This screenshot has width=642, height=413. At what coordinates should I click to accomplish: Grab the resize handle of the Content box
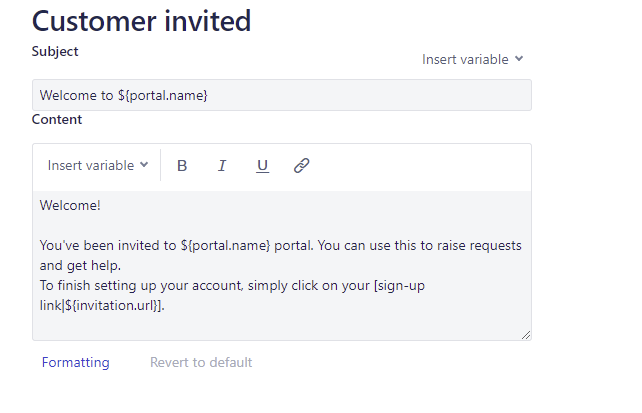526,335
